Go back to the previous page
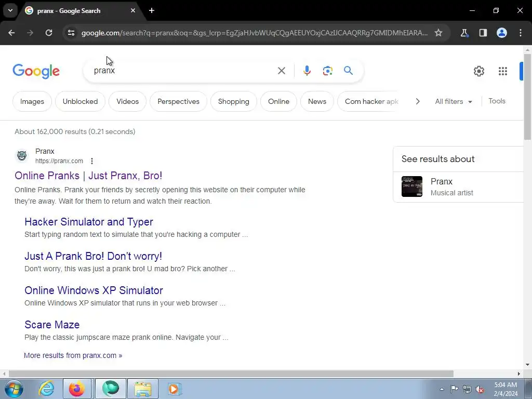Viewport: 532px width, 399px height. (x=11, y=33)
